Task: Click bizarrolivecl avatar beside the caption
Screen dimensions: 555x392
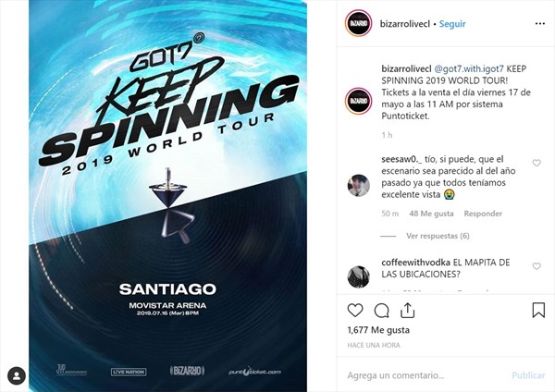Action: click(x=358, y=101)
